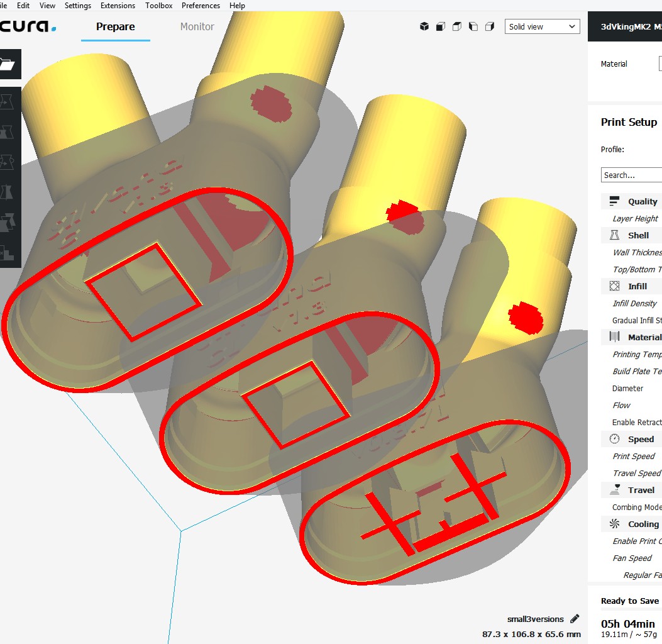Select the Mirror tool in left toolbar
Screen dimensions: 662x644
coord(8,191)
